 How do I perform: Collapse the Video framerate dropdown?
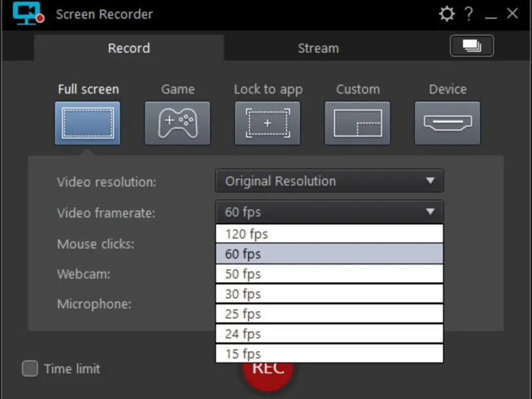pyautogui.click(x=329, y=211)
